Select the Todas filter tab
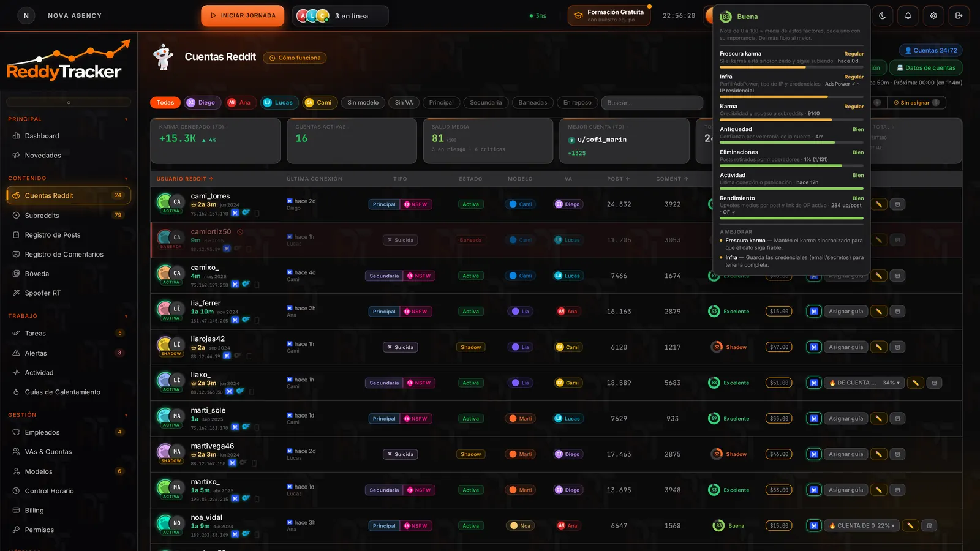This screenshot has width=980, height=551. 165,103
